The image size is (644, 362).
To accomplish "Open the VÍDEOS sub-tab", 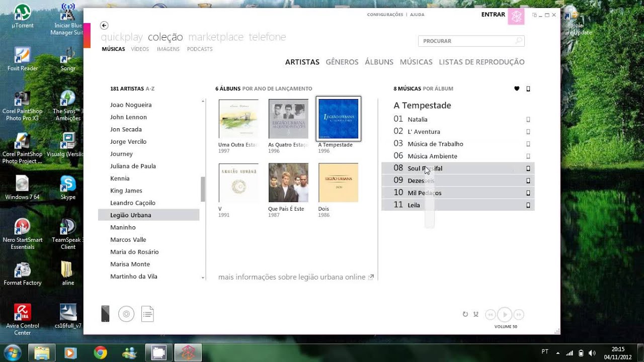I will tap(140, 49).
